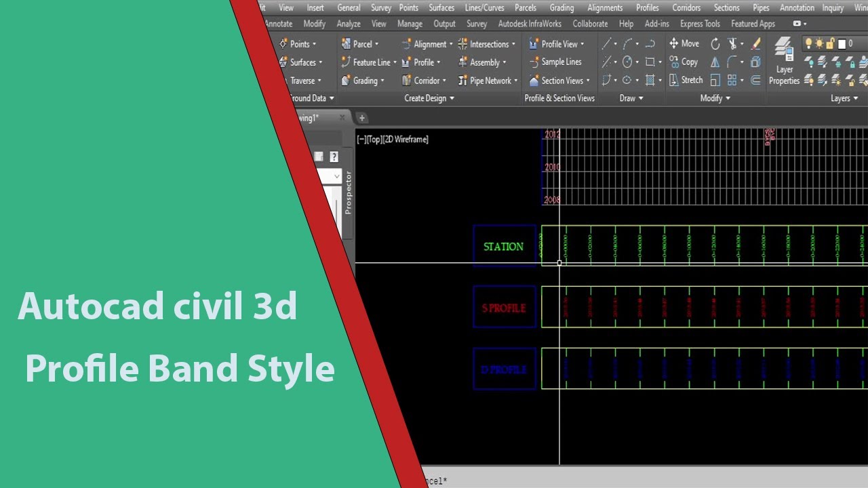Screen dimensions: 868x488
Task: Click the [Top] view control label
Action: (374, 140)
